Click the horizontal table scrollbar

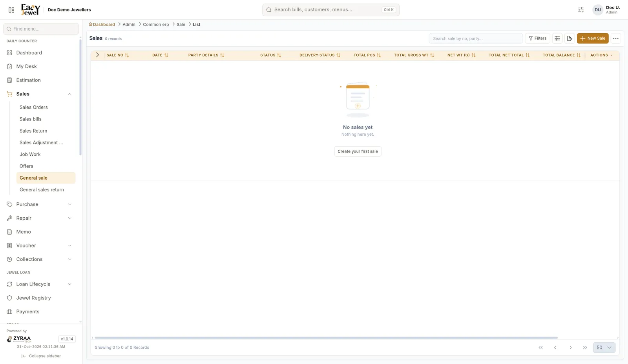pos(326,338)
